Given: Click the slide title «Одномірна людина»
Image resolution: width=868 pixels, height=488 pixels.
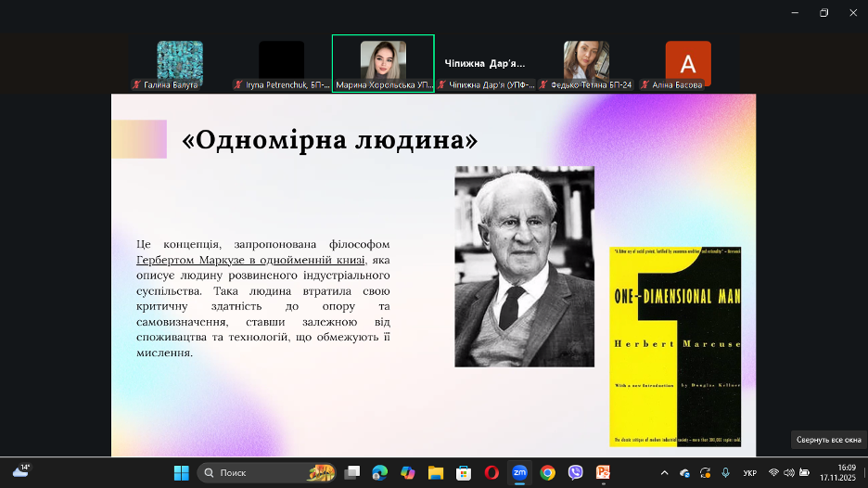Looking at the screenshot, I should 330,139.
